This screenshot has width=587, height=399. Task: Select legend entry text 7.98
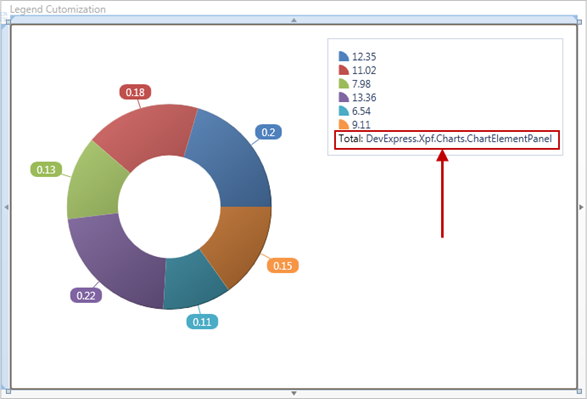coord(361,84)
